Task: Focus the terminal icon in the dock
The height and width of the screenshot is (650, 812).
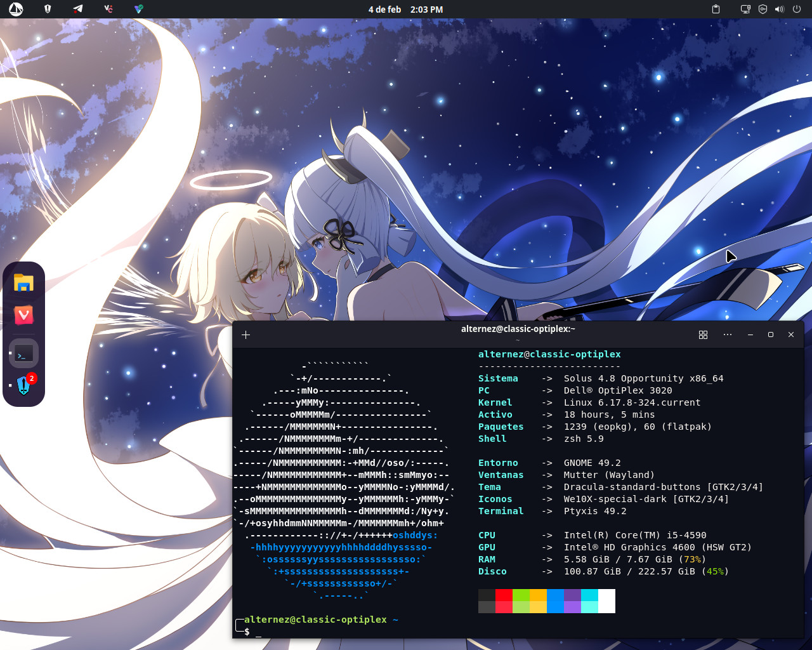Action: (23, 354)
